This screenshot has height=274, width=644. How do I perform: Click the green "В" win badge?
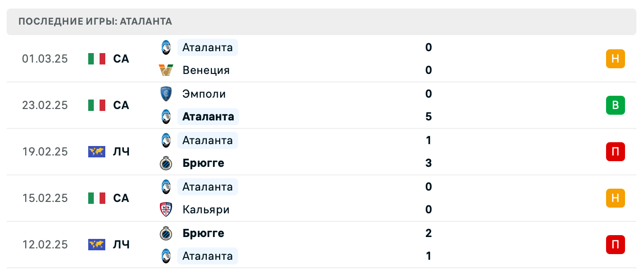pyautogui.click(x=615, y=105)
